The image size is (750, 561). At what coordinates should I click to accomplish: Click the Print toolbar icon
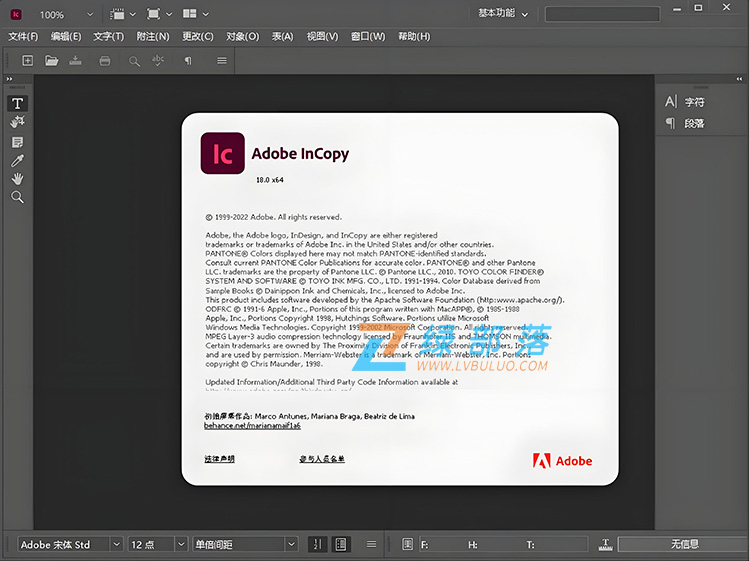tap(105, 61)
